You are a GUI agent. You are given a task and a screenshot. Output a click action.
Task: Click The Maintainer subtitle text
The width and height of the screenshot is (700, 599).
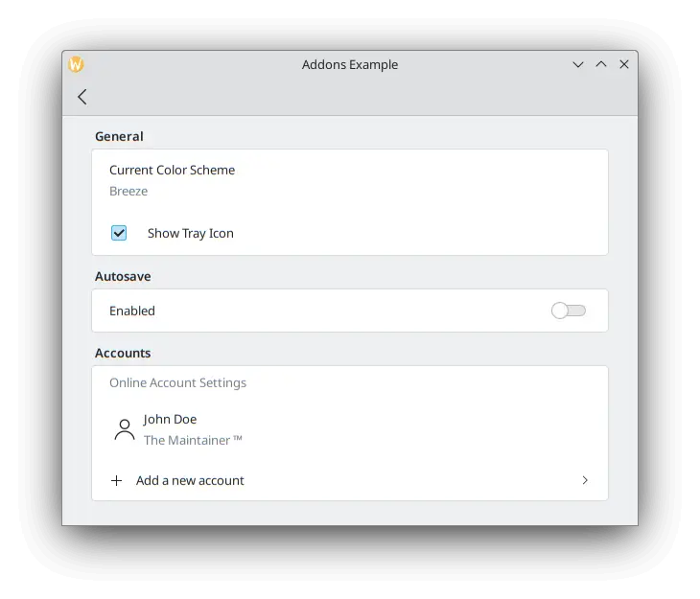(x=193, y=441)
